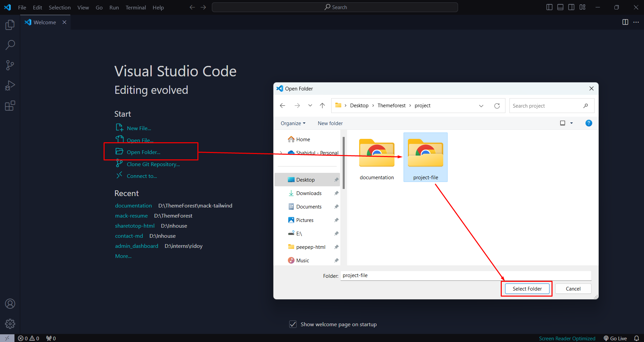
Task: Click the remote window indicator in status bar
Action: pyautogui.click(x=7, y=338)
